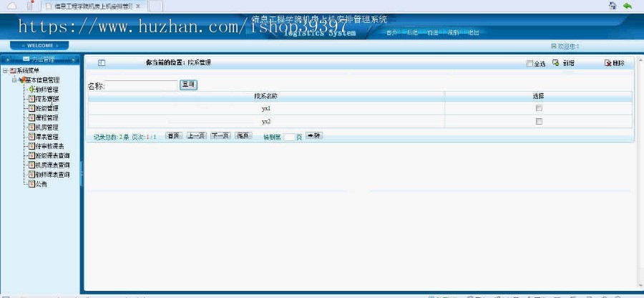
Task: Click the green back arrow in browser
Action: [627, 6]
